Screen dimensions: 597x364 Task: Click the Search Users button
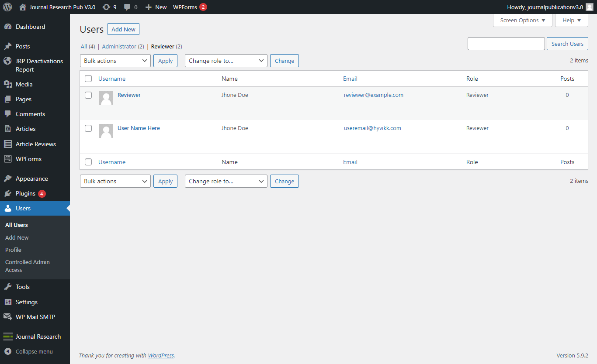pyautogui.click(x=567, y=44)
